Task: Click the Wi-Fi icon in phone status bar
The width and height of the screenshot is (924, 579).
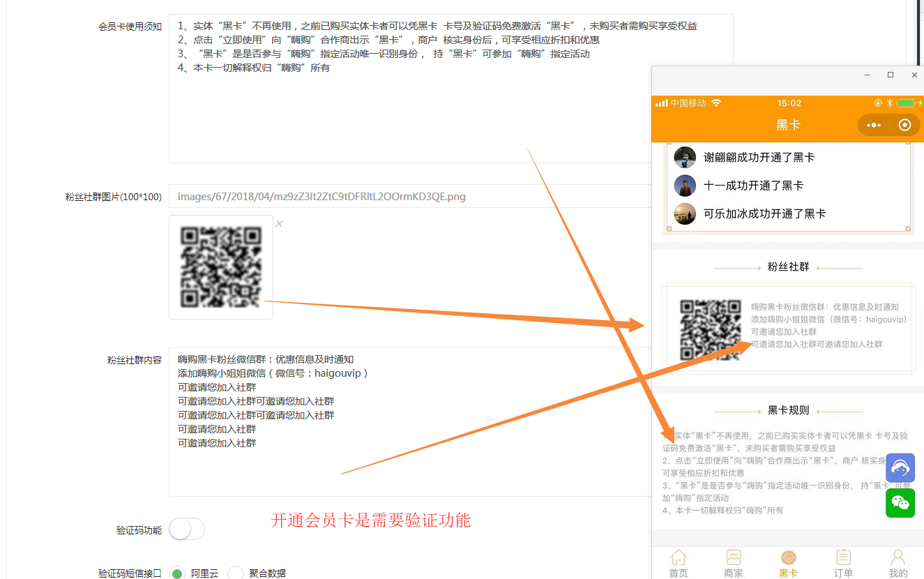Action: pyautogui.click(x=715, y=103)
